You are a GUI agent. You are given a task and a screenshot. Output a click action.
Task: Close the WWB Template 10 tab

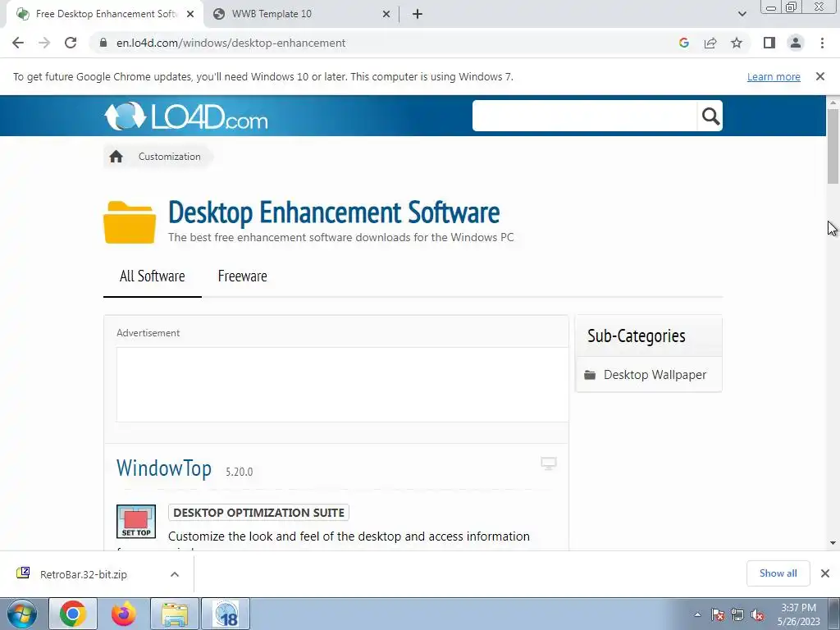click(x=386, y=14)
